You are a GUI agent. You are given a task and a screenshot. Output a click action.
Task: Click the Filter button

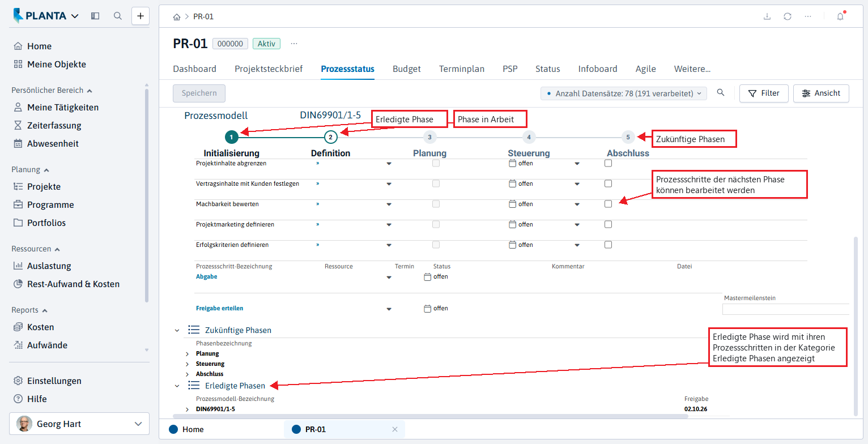coord(764,93)
